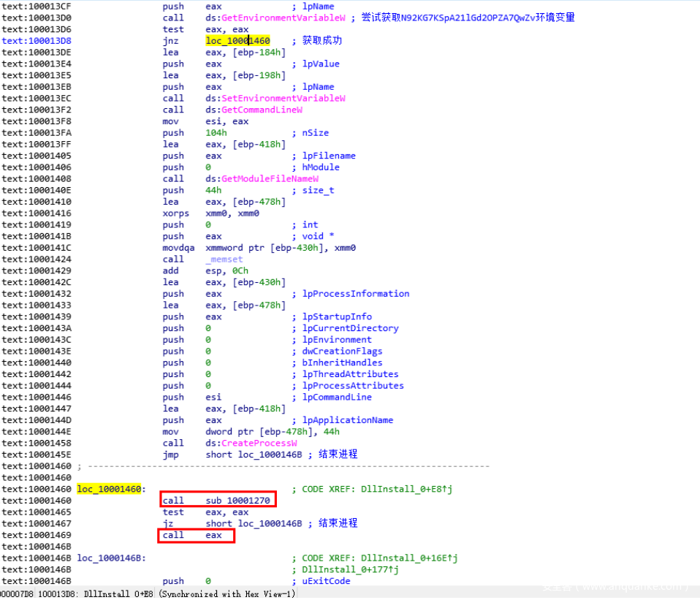Click the blue text:100013D8 address
The width and height of the screenshot is (700, 600).
[37, 40]
